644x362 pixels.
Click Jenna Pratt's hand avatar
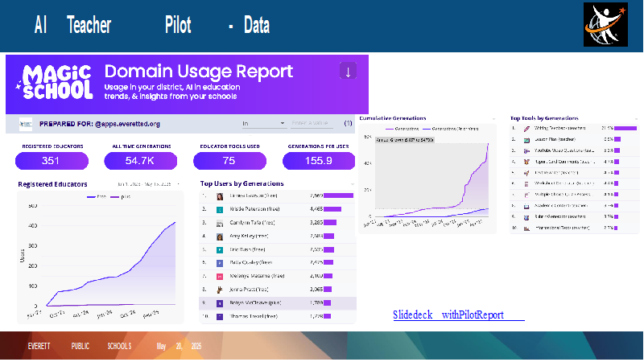click(x=220, y=290)
